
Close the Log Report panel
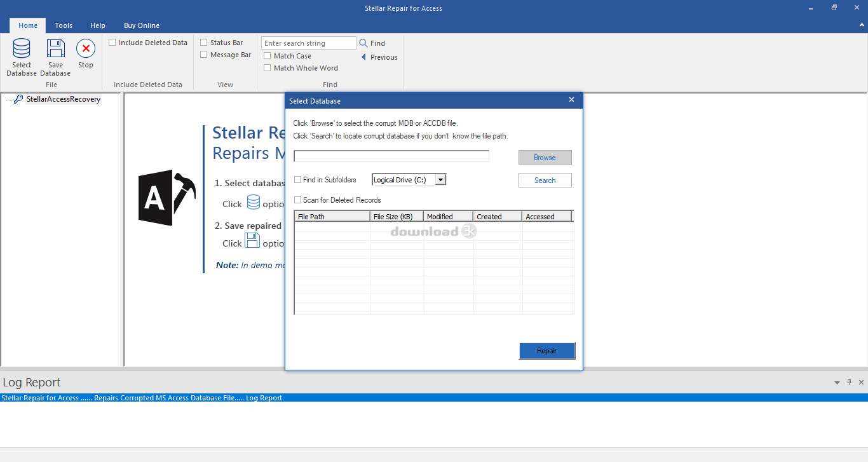coord(861,382)
